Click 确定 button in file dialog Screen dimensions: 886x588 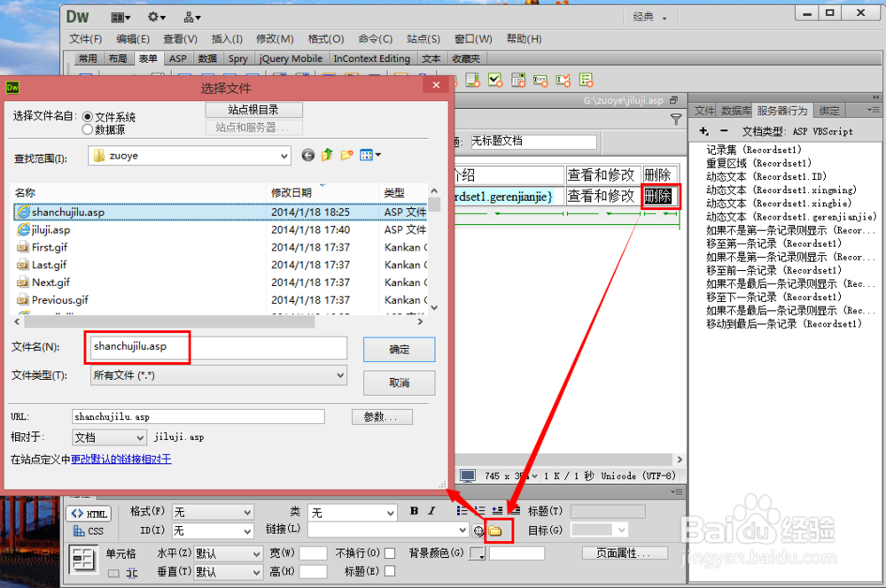coord(399,350)
